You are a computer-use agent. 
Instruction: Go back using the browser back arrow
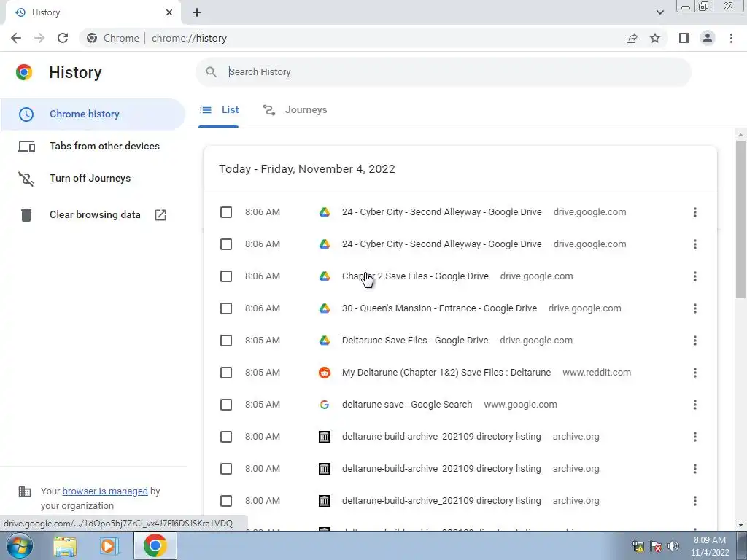pyautogui.click(x=16, y=38)
